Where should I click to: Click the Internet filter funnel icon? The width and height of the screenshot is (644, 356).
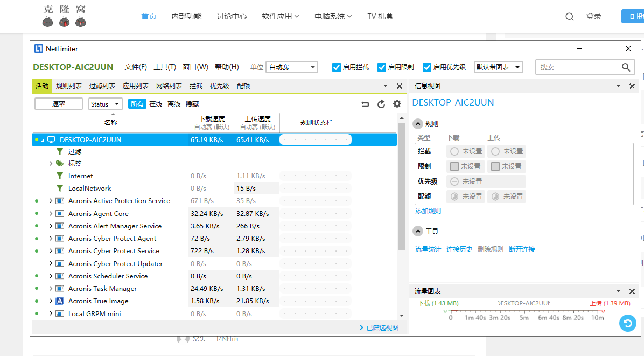[x=60, y=176]
